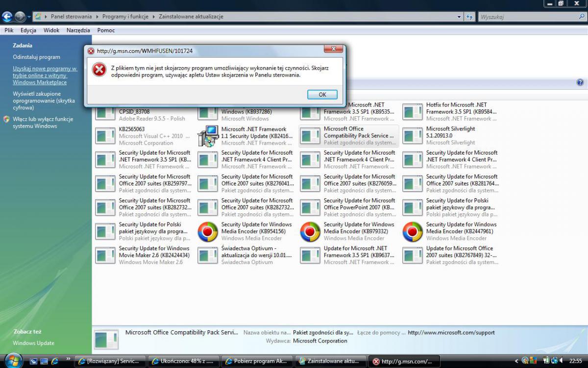Switch to [Rozwiązany] Servic... taskbar window
The height and width of the screenshot is (368, 588).
[x=110, y=361]
